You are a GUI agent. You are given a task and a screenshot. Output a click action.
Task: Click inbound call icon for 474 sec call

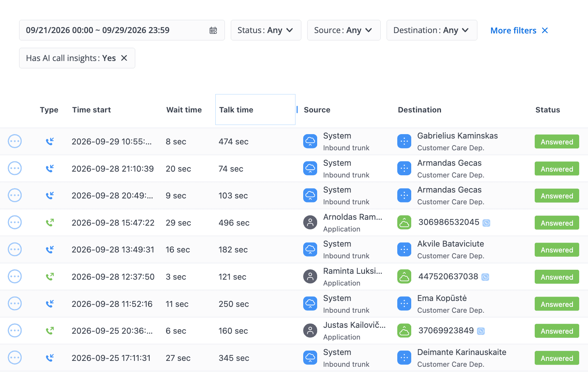tap(50, 141)
